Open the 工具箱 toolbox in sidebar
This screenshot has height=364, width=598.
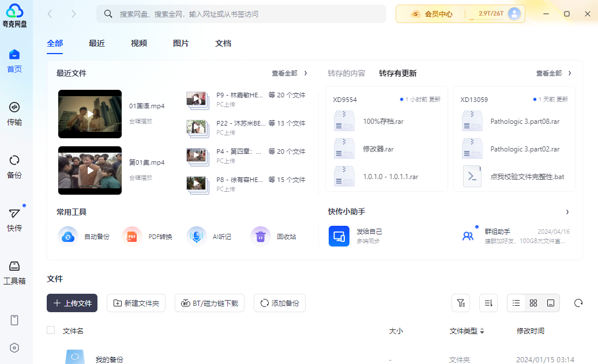click(14, 272)
